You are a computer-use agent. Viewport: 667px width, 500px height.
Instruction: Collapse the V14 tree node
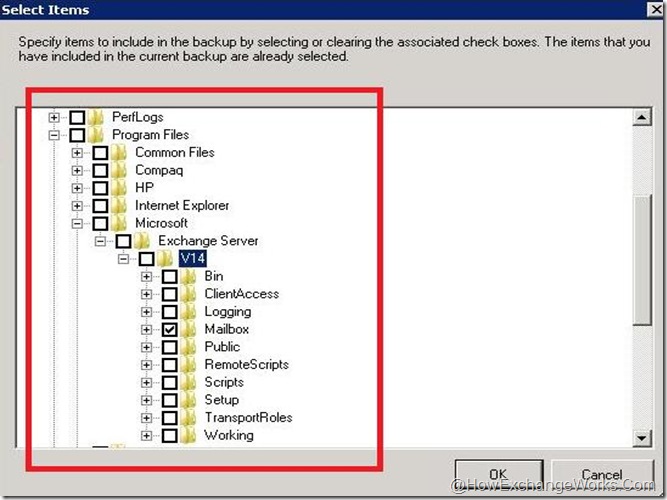click(123, 259)
